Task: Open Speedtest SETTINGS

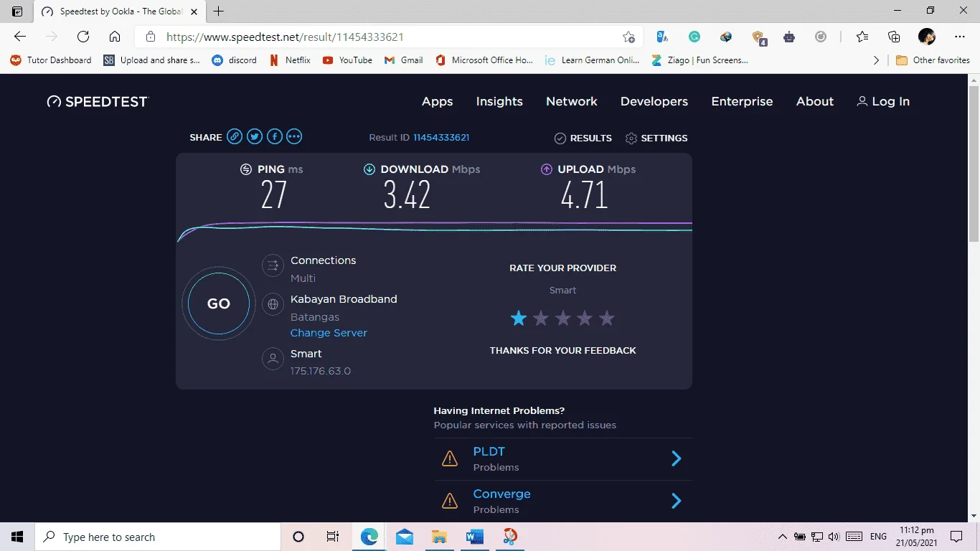Action: [656, 138]
